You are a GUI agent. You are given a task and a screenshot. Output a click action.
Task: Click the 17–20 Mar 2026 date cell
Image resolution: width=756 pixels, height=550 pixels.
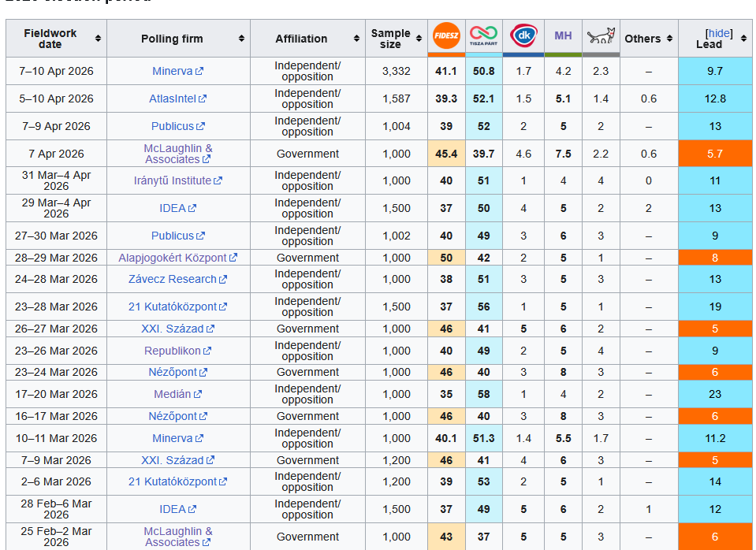pos(56,394)
